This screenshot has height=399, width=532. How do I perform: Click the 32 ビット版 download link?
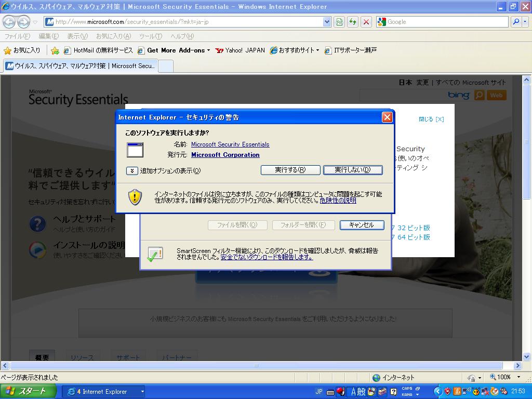414,228
